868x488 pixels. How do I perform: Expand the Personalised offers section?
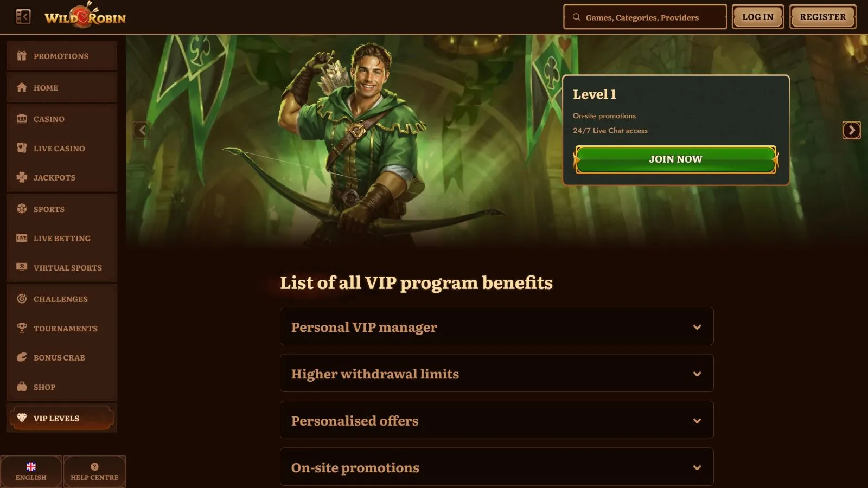tap(496, 420)
